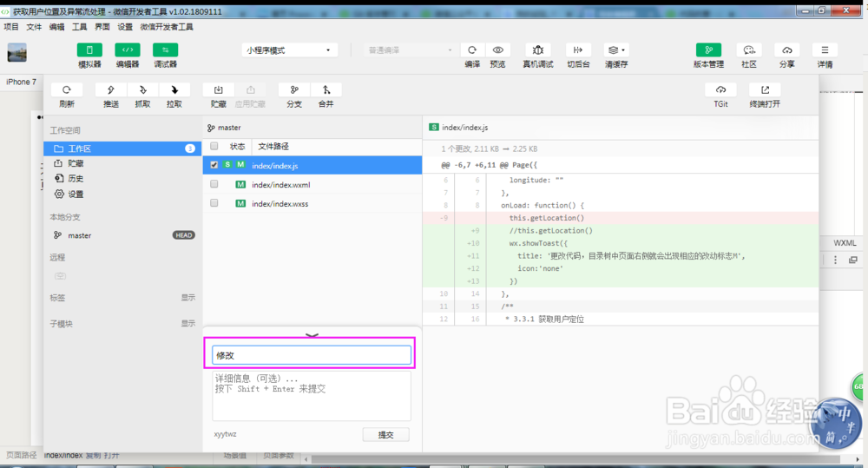Click the 打开 link in page path bar
868x468 pixels.
coord(111,455)
